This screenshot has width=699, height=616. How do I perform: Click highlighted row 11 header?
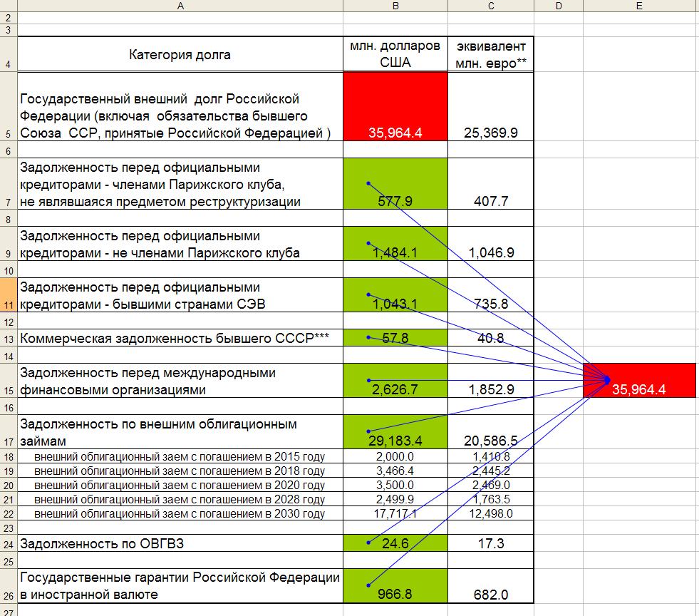9,295
